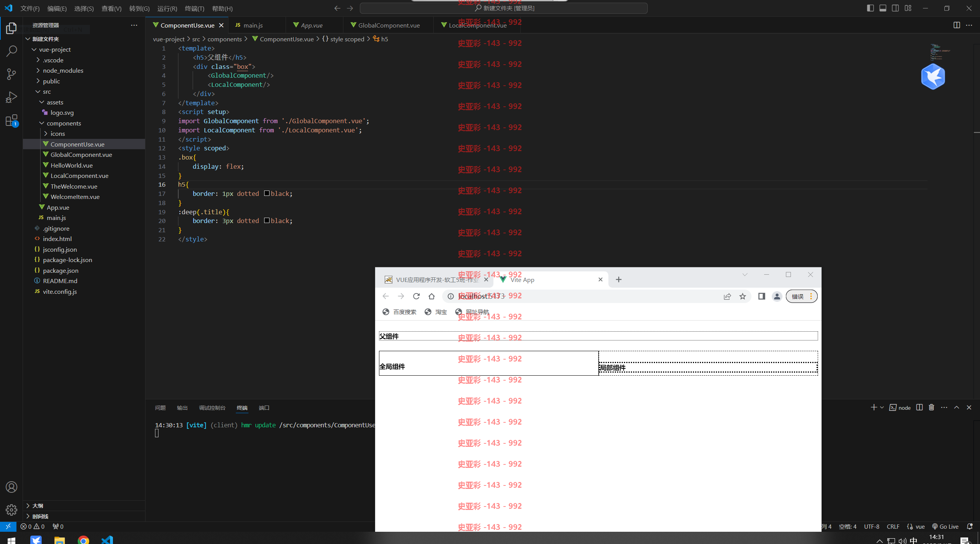Reload the Vite App browser page
980x544 pixels.
416,296
